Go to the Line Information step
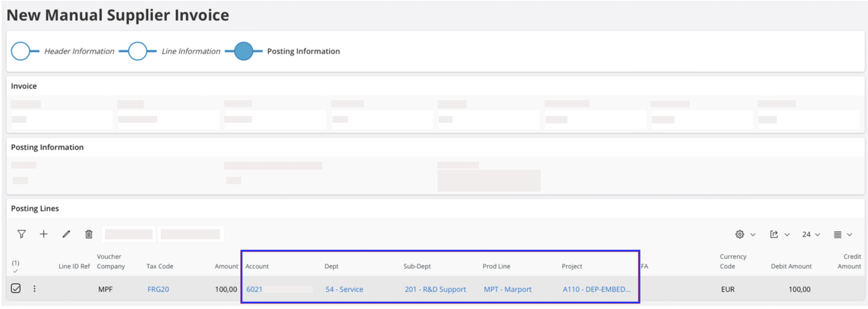868x309 pixels. [x=138, y=51]
